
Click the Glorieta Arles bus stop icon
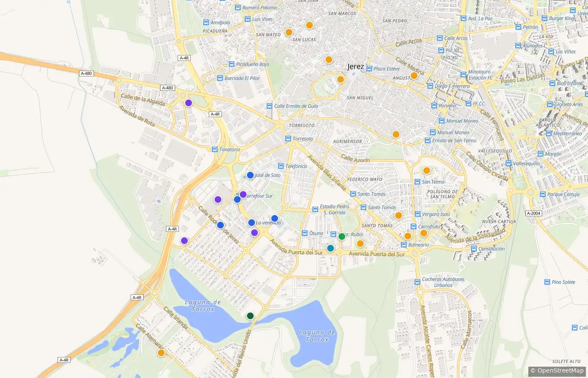click(550, 105)
